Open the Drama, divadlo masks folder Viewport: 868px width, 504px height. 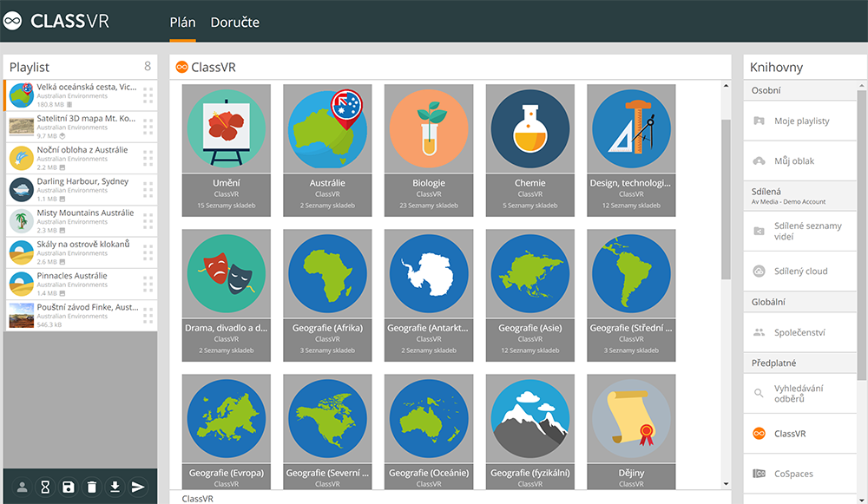point(227,296)
